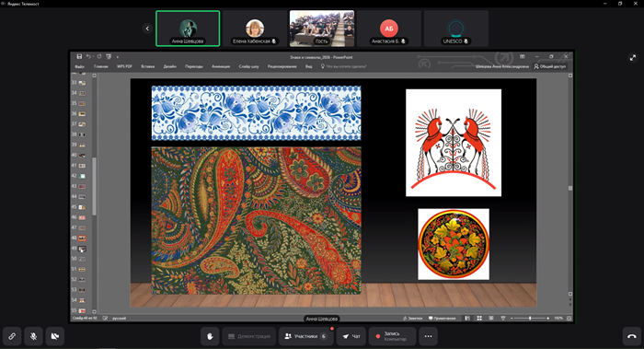Select slide 52 thumbnail
This screenshot has width=644, height=349.
click(82, 280)
